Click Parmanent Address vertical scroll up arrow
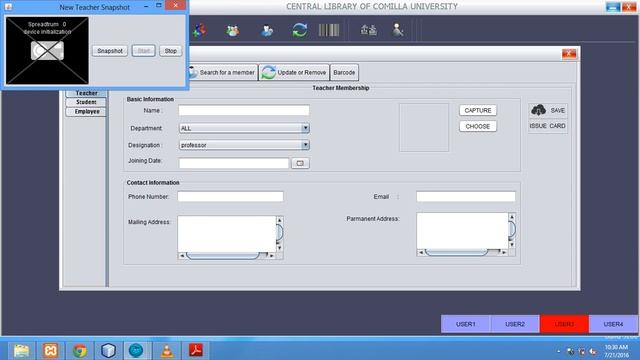Image resolution: width=640 pixels, height=360 pixels. click(x=512, y=217)
